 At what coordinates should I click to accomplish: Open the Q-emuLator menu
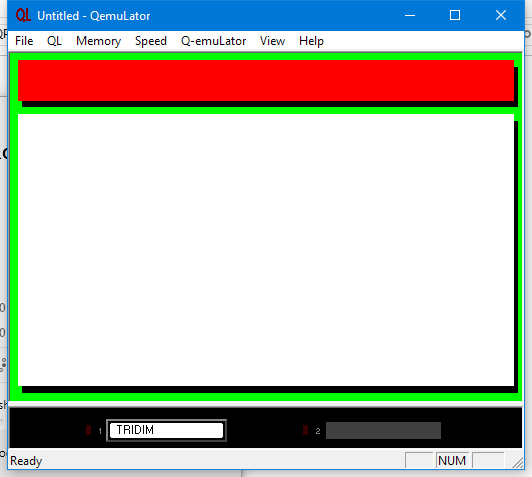(x=213, y=41)
